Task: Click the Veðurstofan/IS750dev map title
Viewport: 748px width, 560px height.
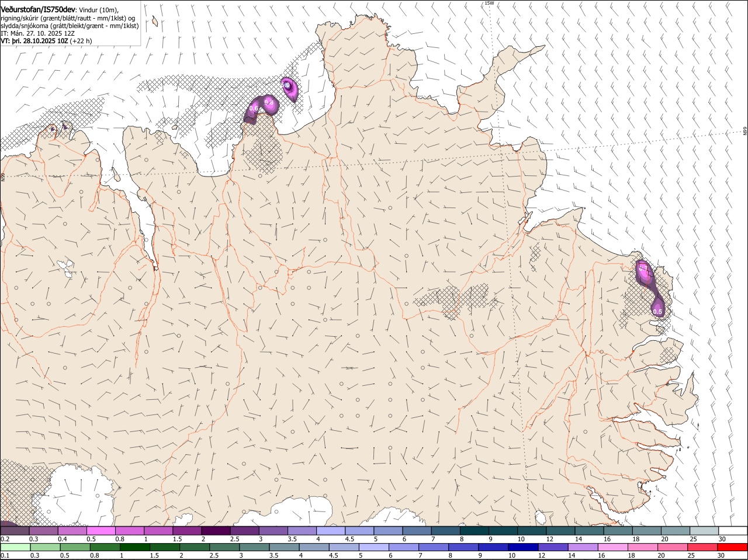Action: [x=38, y=9]
